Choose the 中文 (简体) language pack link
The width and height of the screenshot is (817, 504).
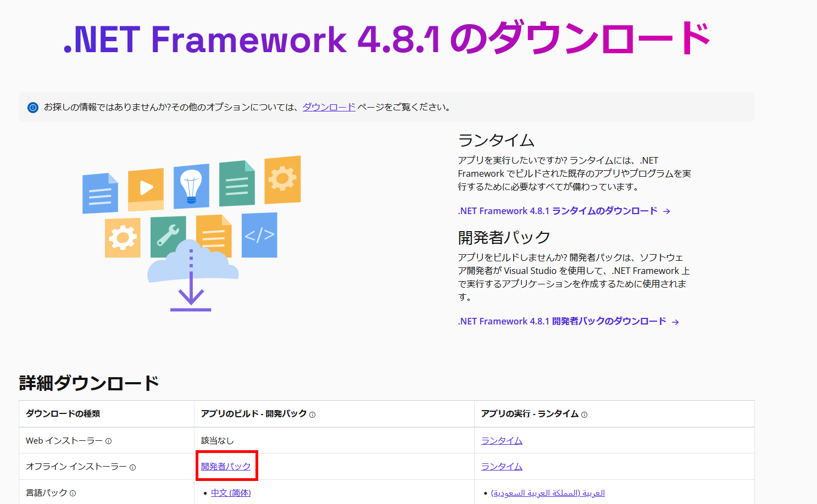[x=231, y=492]
